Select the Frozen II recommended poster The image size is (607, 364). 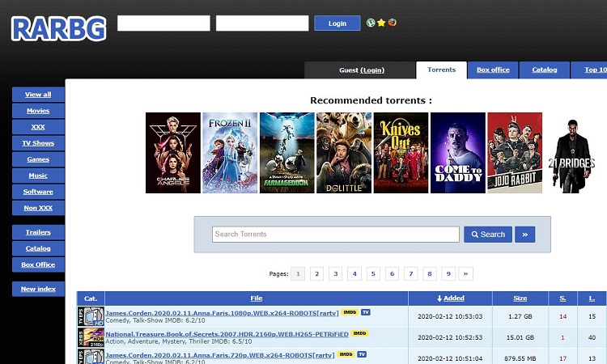tap(230, 153)
